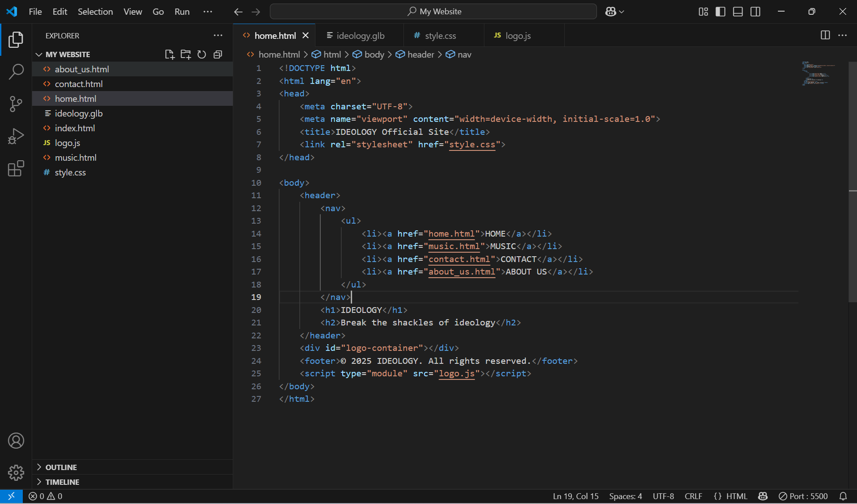Show more menu bar items via ellipsis
Image resolution: width=857 pixels, height=504 pixels.
[x=208, y=12]
